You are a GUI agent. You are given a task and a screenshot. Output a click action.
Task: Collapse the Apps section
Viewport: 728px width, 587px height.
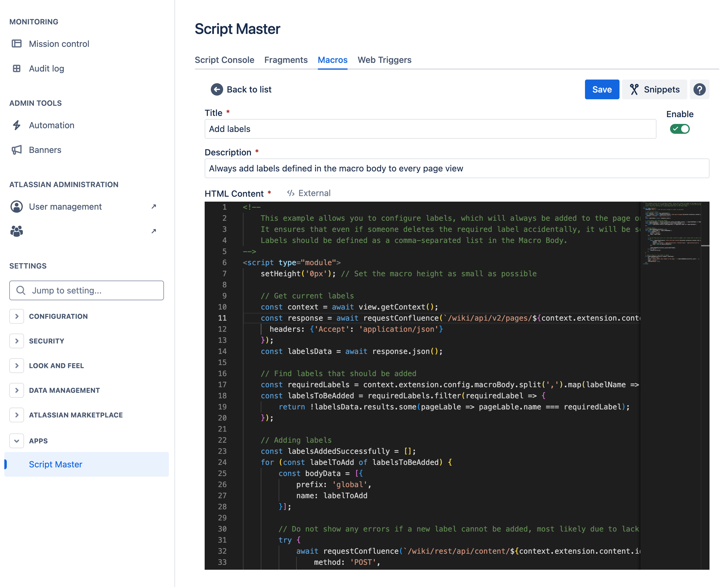17,441
